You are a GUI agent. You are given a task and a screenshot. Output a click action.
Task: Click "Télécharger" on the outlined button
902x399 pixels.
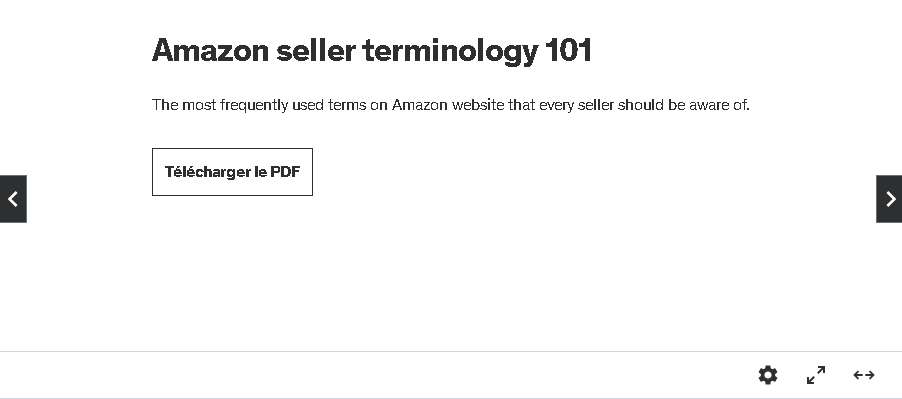tap(207, 172)
